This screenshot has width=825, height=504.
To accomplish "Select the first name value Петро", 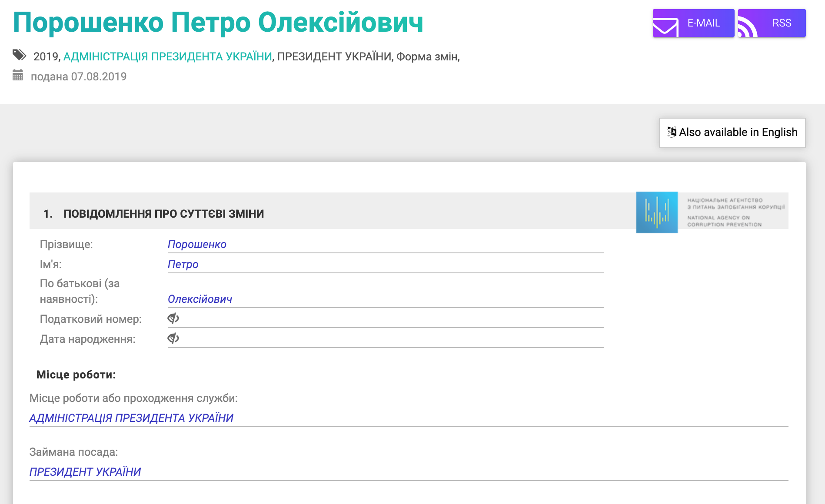I will click(x=183, y=265).
